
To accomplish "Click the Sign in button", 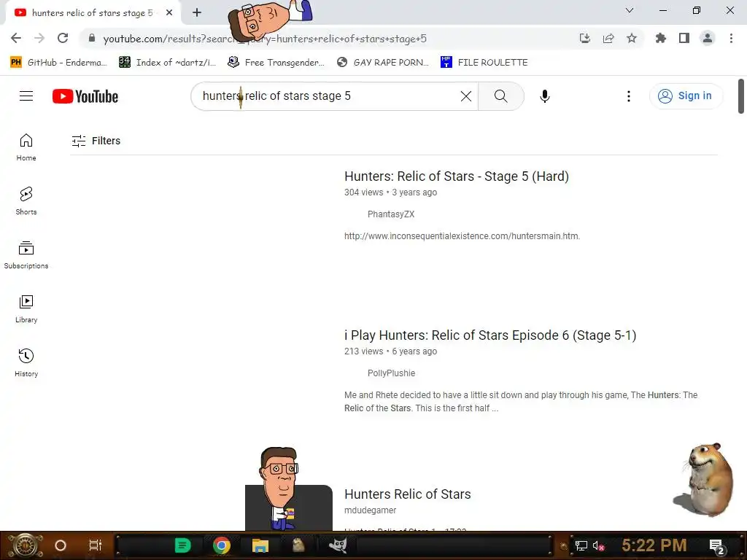I will 686,96.
